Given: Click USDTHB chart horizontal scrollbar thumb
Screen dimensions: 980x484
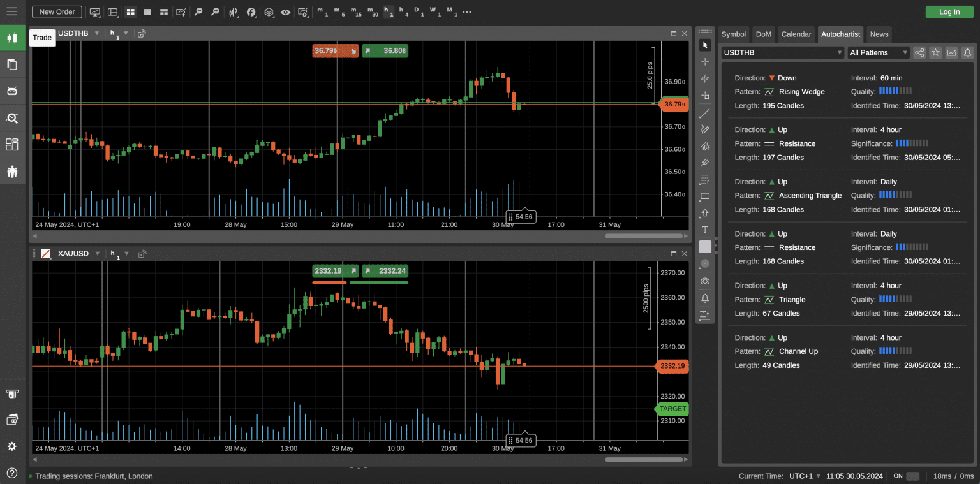Looking at the screenshot, I should pos(643,236).
